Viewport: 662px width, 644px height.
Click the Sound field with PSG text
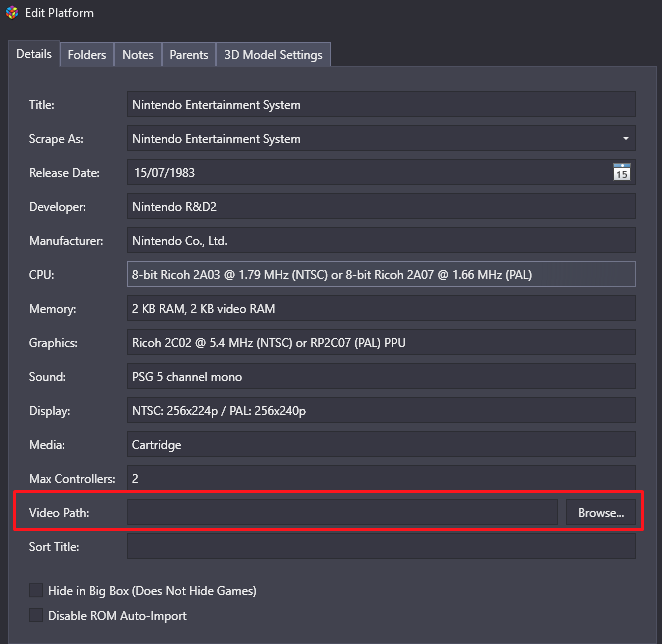[x=381, y=376]
